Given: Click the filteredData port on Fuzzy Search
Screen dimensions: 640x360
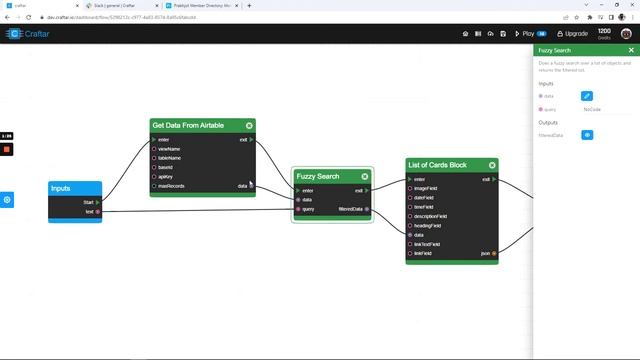Looking at the screenshot, I should pyautogui.click(x=367, y=209).
